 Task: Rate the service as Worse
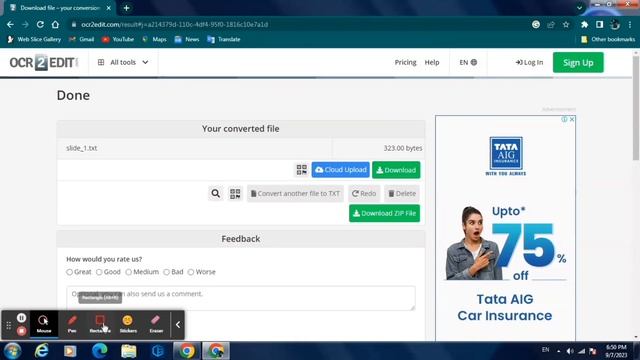click(x=191, y=272)
